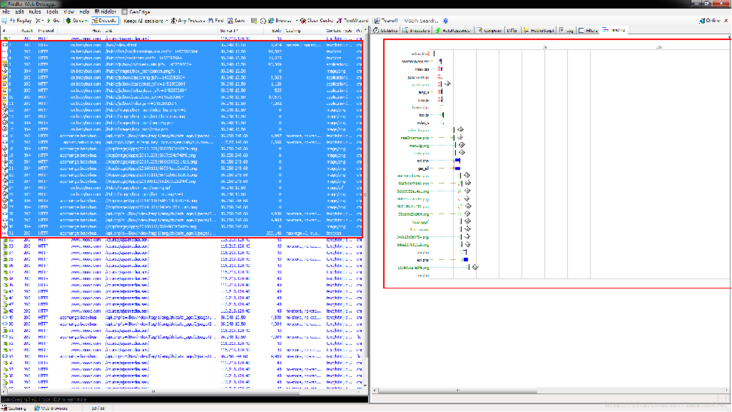
Task: Click the Online status button
Action: click(711, 20)
